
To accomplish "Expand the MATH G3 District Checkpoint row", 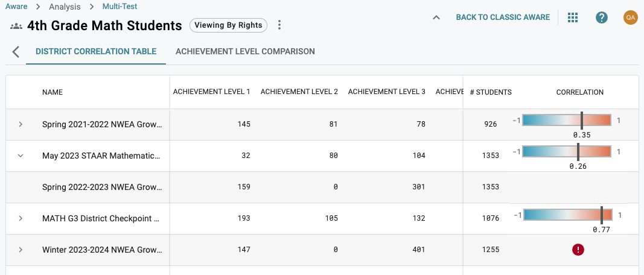I will coord(21,218).
